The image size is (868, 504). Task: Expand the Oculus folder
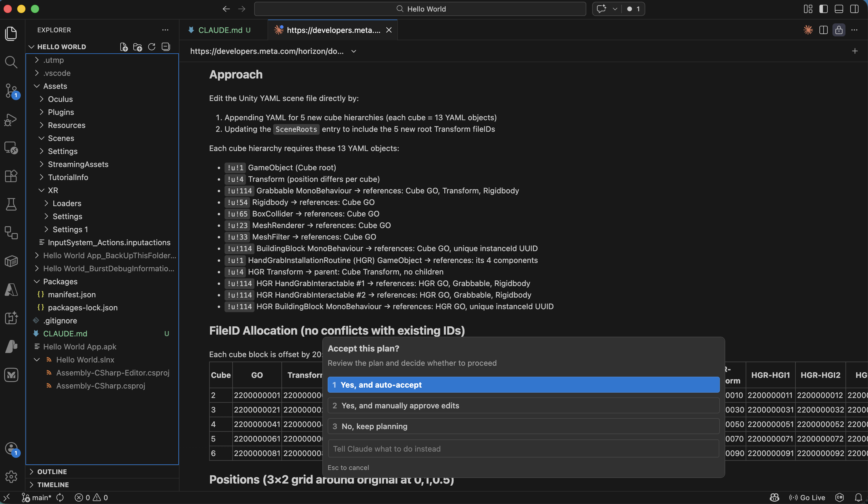coord(60,99)
